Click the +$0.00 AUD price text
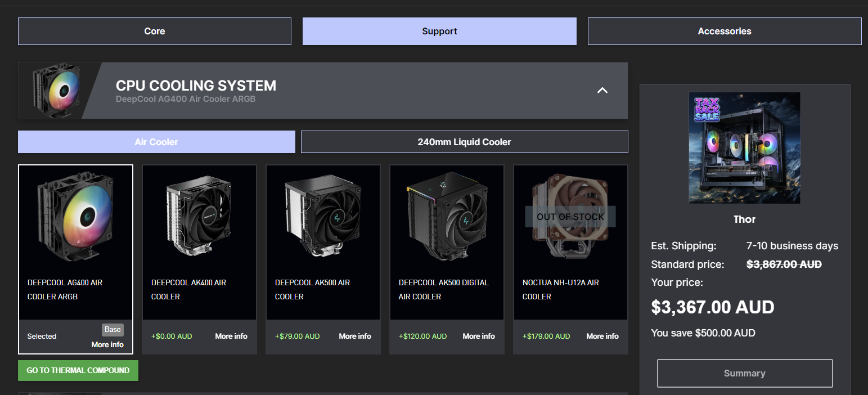This screenshot has width=868, height=395. (x=172, y=336)
